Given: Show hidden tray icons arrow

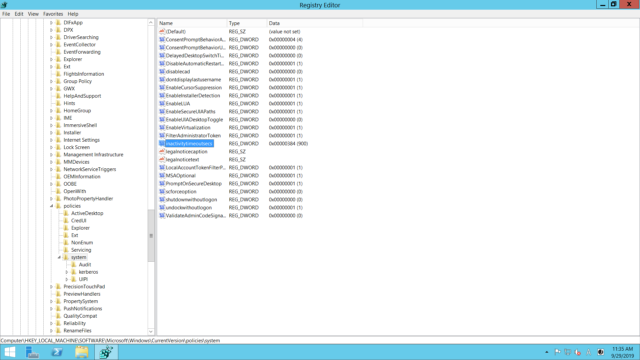Looking at the screenshot, I should 547,352.
